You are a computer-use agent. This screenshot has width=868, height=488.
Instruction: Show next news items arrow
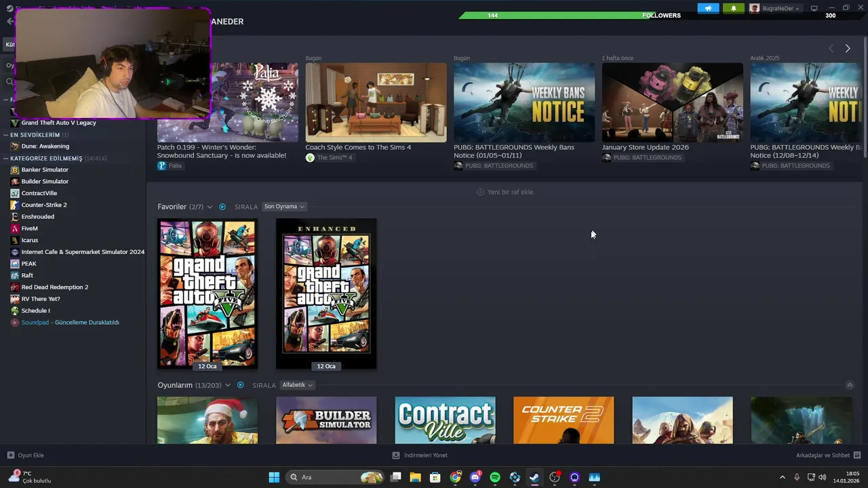click(x=847, y=48)
